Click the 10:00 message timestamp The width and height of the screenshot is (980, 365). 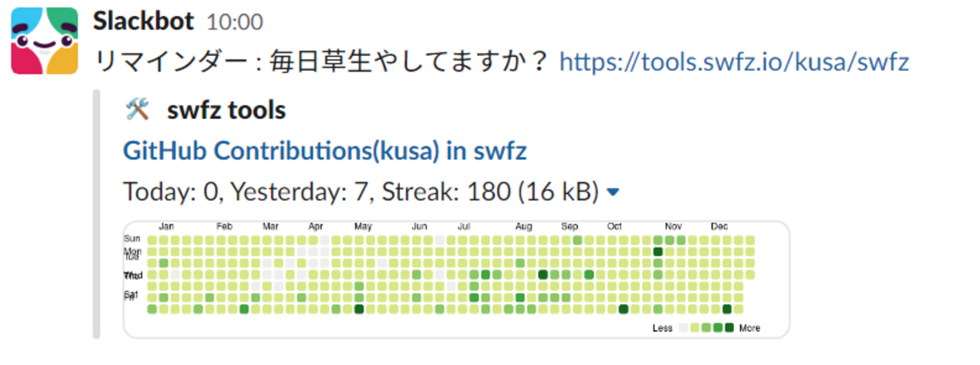(235, 23)
